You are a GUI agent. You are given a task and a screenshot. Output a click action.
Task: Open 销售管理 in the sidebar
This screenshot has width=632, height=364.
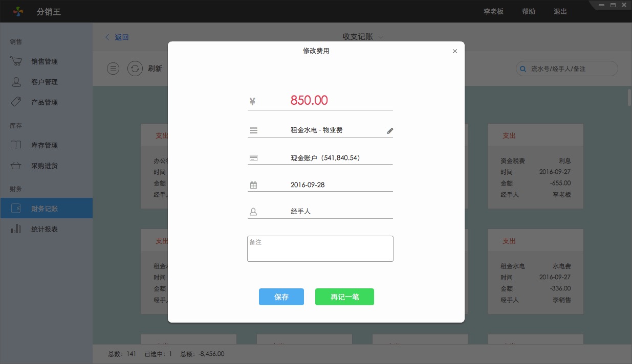tap(44, 61)
